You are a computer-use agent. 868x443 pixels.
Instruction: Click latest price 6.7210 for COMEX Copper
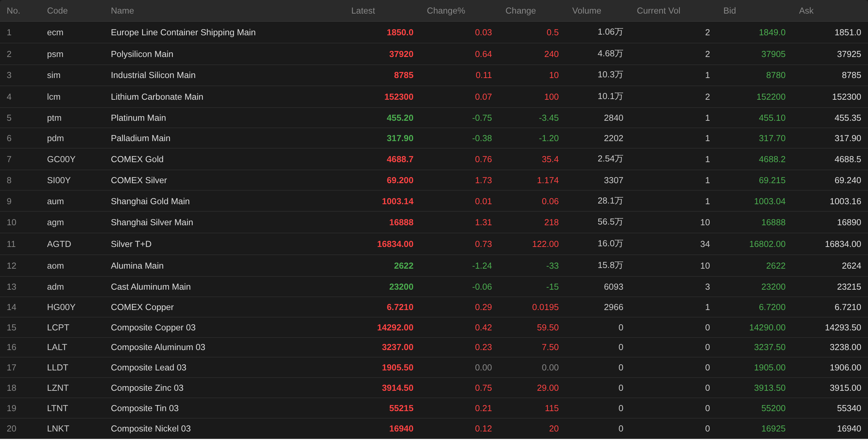click(400, 307)
